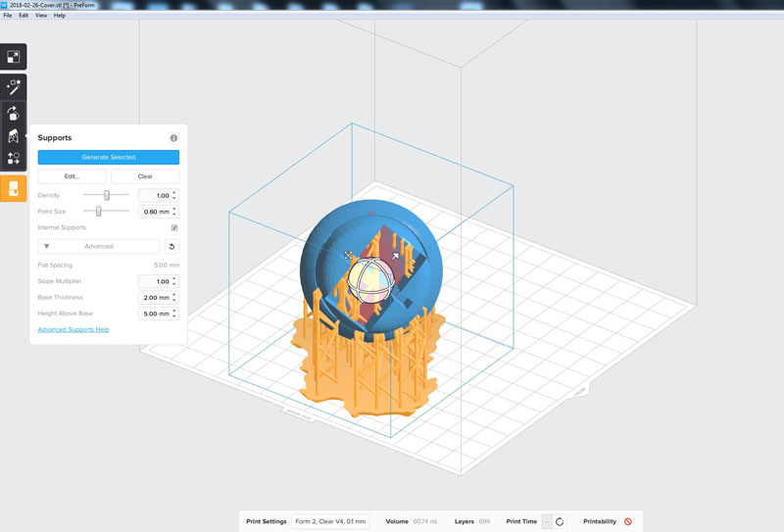
Task: Open Advanced Supports Help link
Action: (73, 329)
